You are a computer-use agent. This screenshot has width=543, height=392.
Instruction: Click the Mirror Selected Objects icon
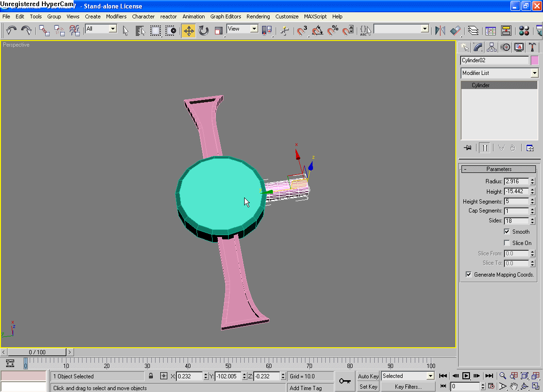tap(440, 31)
